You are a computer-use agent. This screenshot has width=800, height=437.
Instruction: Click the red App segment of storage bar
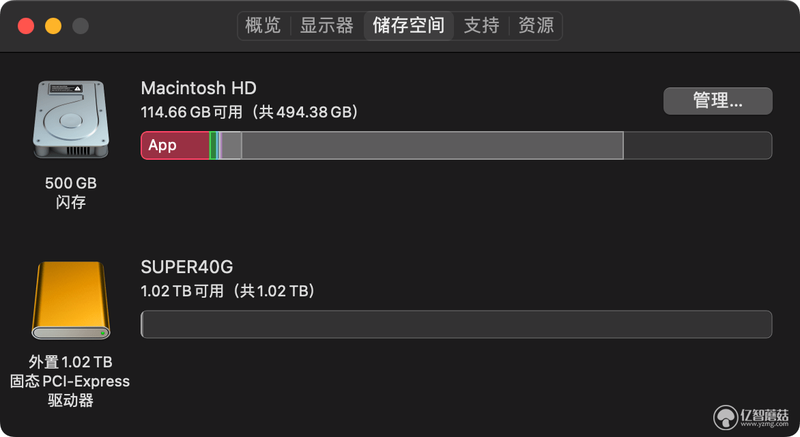tap(175, 145)
